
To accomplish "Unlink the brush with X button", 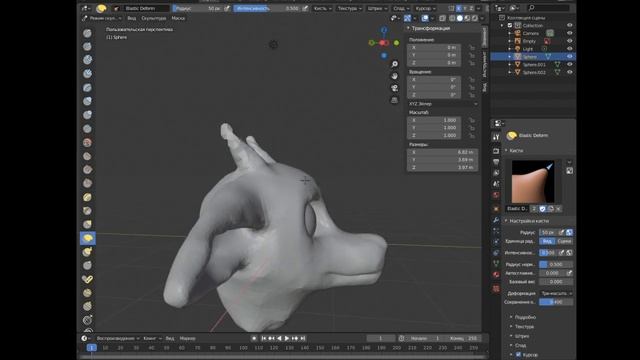I will pyautogui.click(x=558, y=209).
